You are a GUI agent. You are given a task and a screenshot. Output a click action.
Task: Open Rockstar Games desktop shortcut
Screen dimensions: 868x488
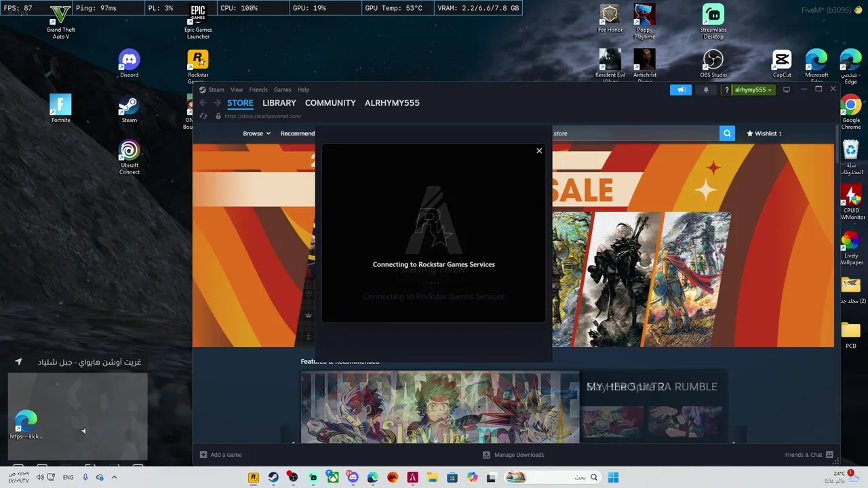[198, 66]
